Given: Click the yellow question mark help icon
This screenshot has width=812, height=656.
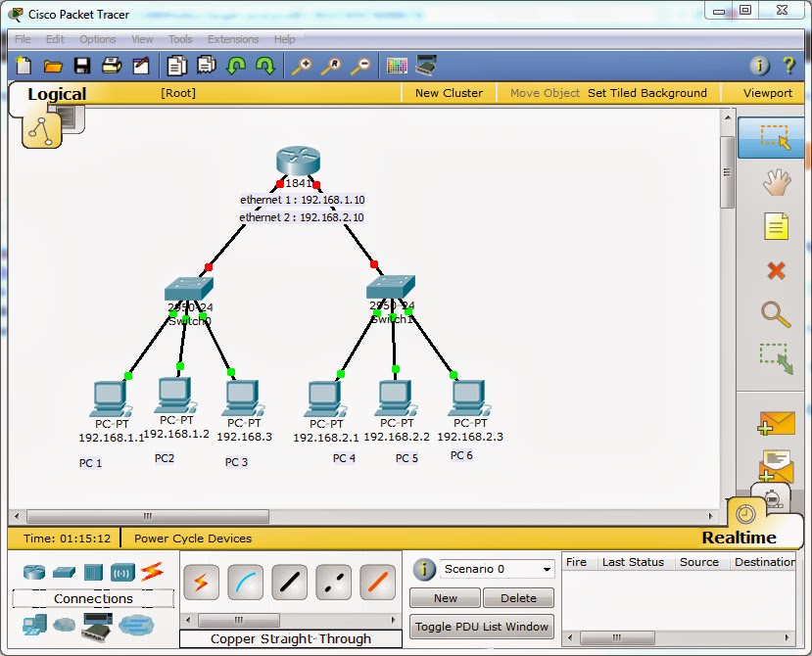Looking at the screenshot, I should 788,66.
